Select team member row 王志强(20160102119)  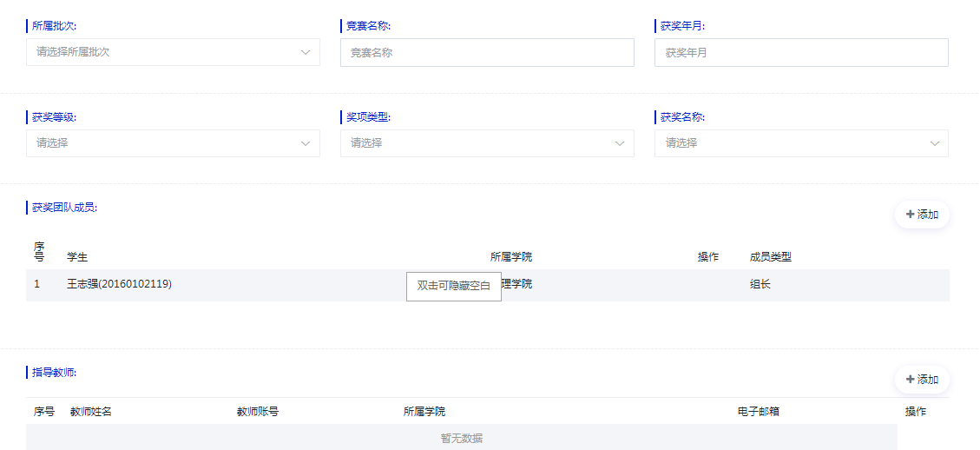pyautogui.click(x=120, y=284)
